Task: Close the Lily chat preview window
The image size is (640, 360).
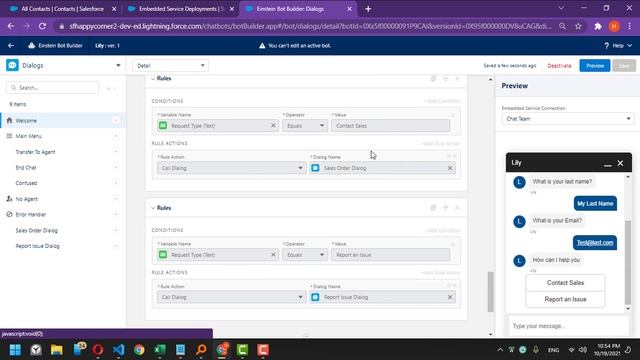Action: [x=620, y=163]
